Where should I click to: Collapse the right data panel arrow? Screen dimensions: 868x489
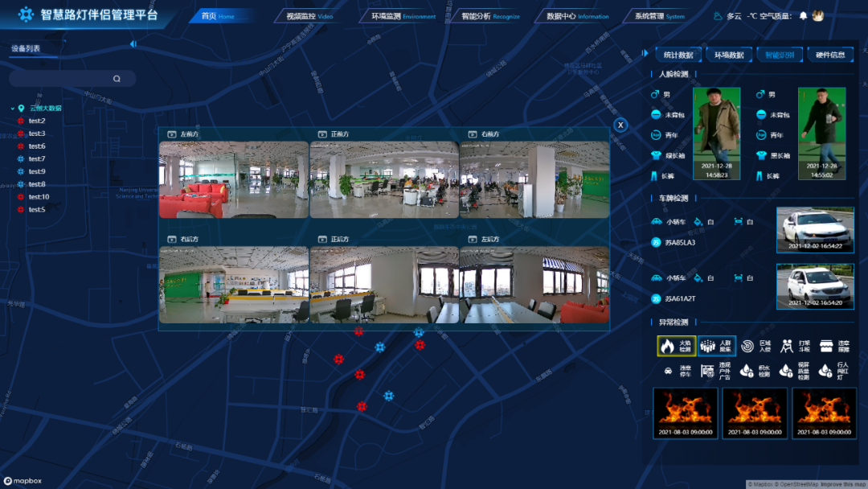click(x=645, y=54)
